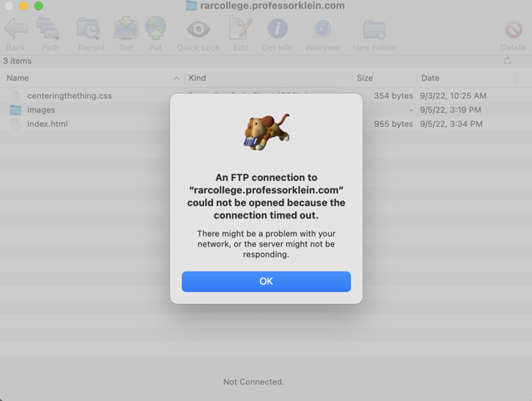Click the Get download icon

point(126,28)
